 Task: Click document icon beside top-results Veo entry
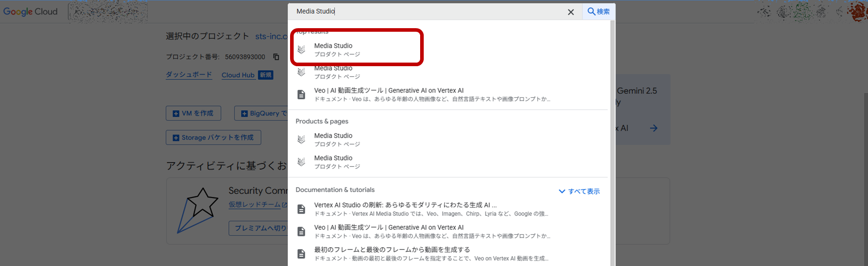[302, 94]
